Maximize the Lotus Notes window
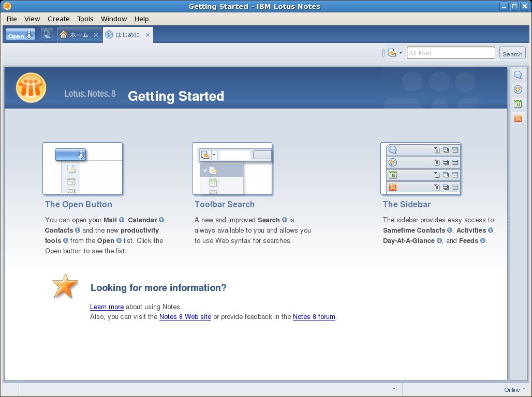 pos(514,6)
